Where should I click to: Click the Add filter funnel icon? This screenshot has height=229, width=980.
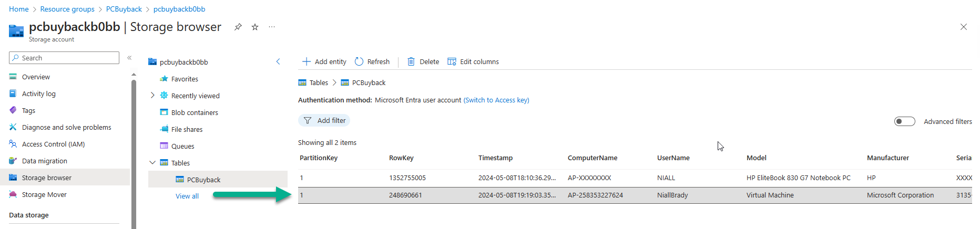(x=308, y=120)
